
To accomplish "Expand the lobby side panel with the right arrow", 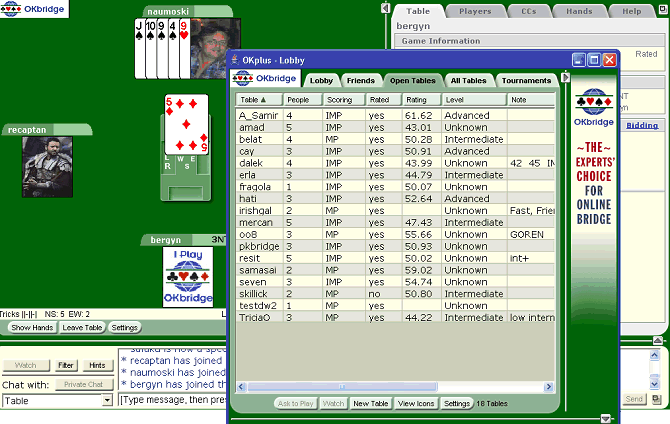I will click(565, 77).
